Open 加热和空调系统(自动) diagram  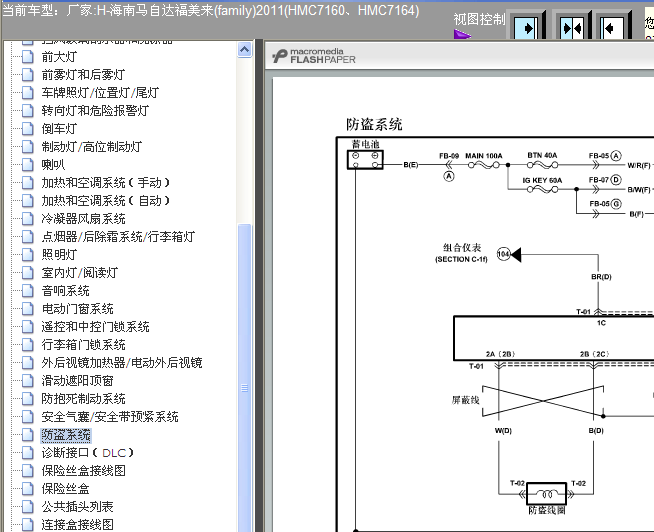tap(106, 201)
